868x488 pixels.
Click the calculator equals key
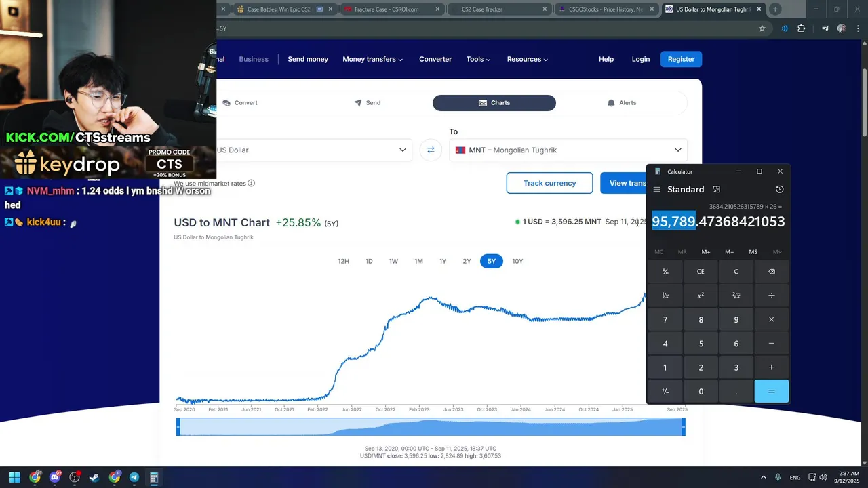click(x=771, y=391)
